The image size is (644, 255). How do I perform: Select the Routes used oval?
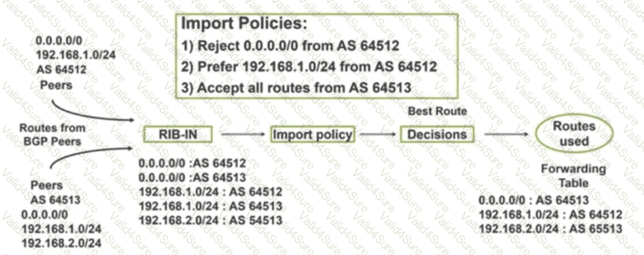coord(567,134)
